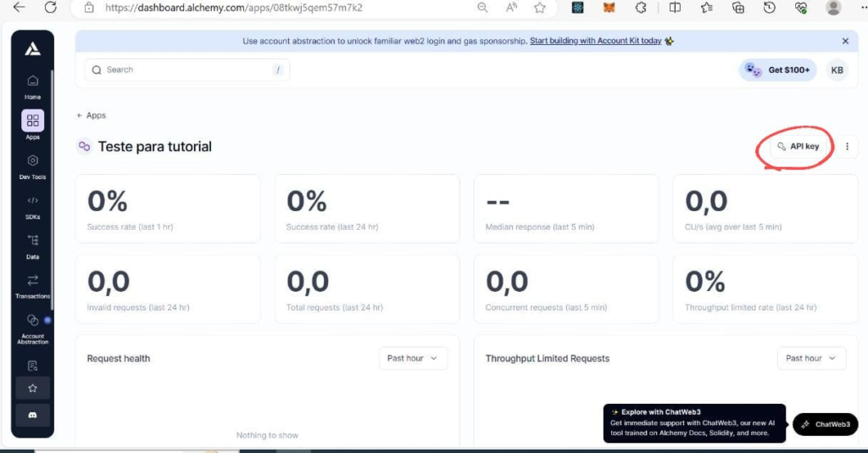Click the Explore with ChatWeb3 tooltip

(x=694, y=423)
